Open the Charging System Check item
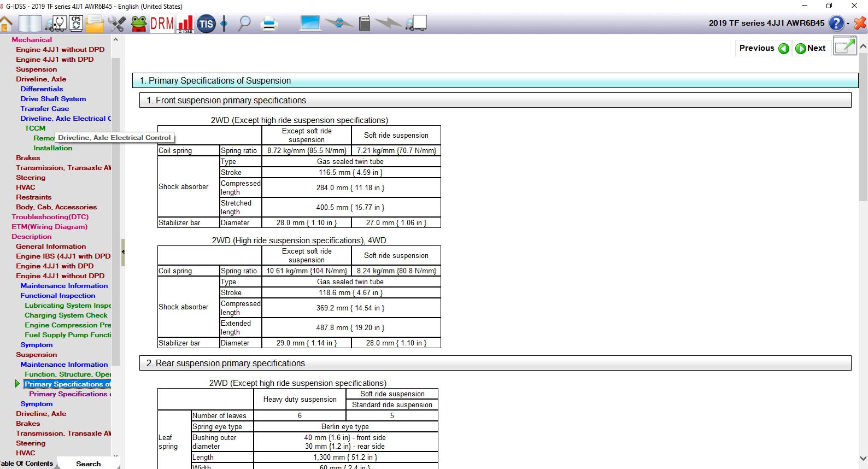 tap(66, 315)
